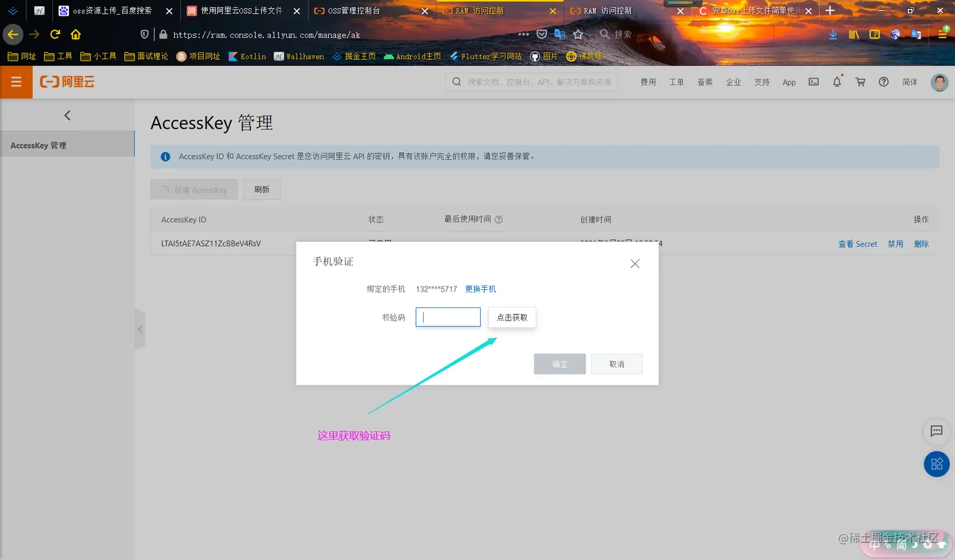Click 更换手机 to change phone number

(480, 289)
